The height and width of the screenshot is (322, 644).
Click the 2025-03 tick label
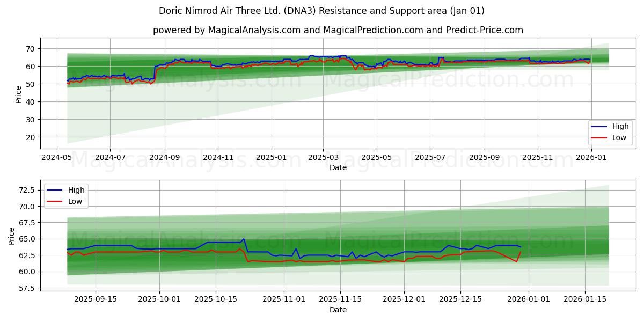point(323,157)
